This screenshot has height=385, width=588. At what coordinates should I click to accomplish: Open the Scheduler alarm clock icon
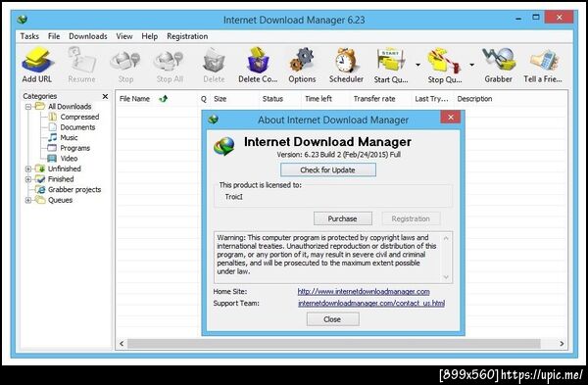pyautogui.click(x=346, y=60)
